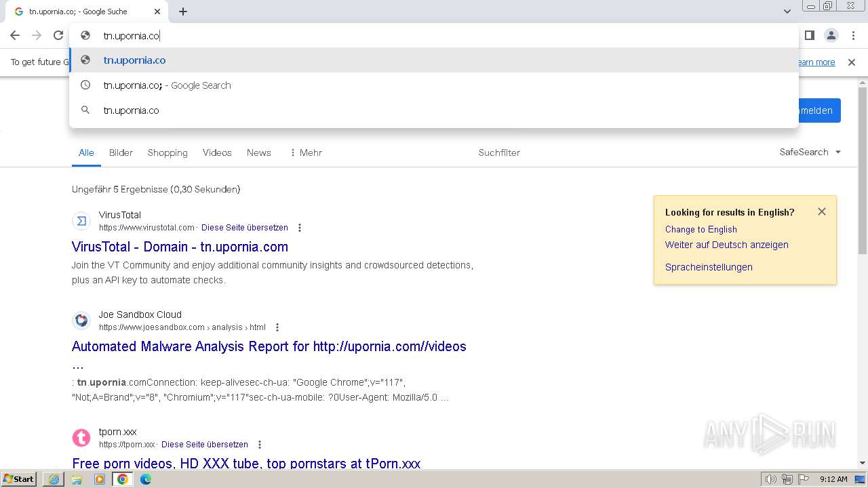
Task: Toggle the browser side panel
Action: pyautogui.click(x=809, y=35)
